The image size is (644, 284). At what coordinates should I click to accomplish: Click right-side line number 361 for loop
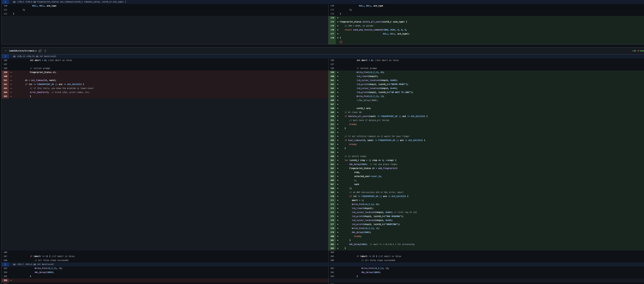(332, 160)
